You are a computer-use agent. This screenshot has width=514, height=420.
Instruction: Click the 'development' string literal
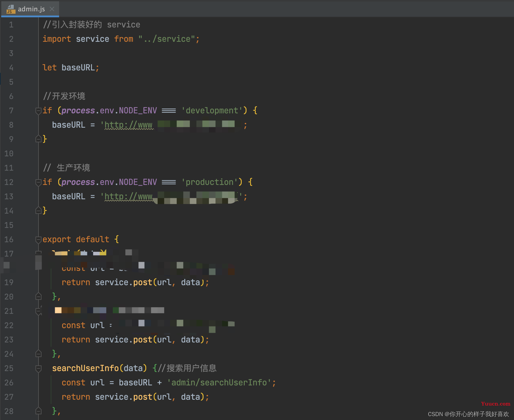212,111
